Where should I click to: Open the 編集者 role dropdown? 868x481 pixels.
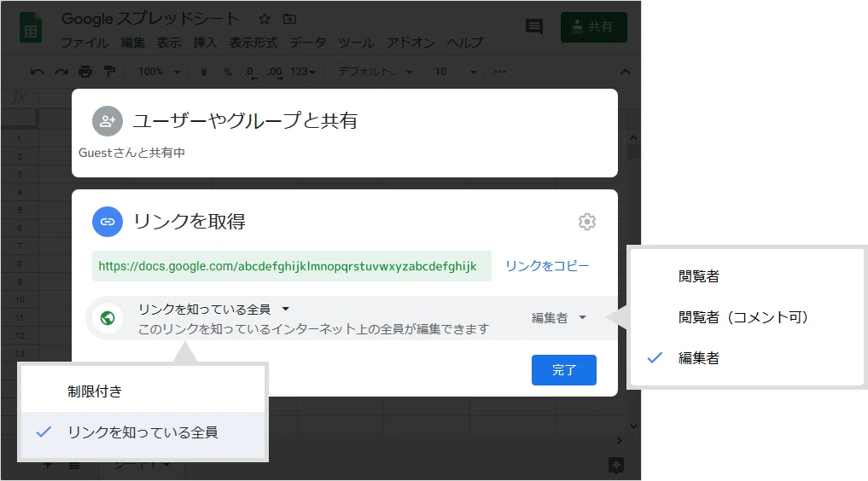point(558,318)
